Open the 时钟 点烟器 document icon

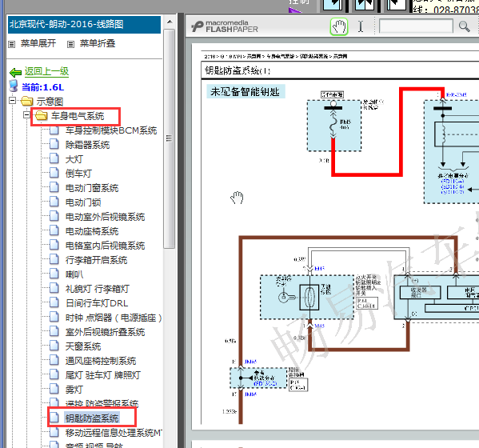tap(54, 318)
